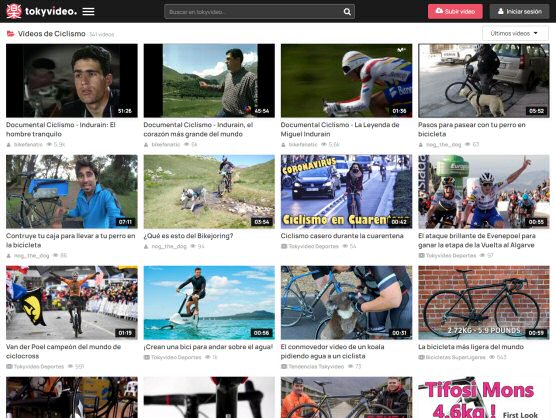Click views eye icon next to '5.9k'

pyautogui.click(x=49, y=145)
